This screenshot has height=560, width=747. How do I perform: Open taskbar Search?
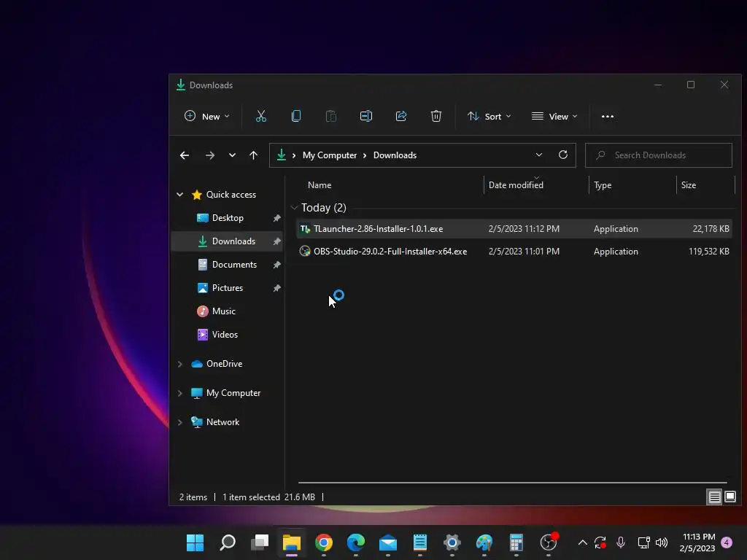coord(228,542)
